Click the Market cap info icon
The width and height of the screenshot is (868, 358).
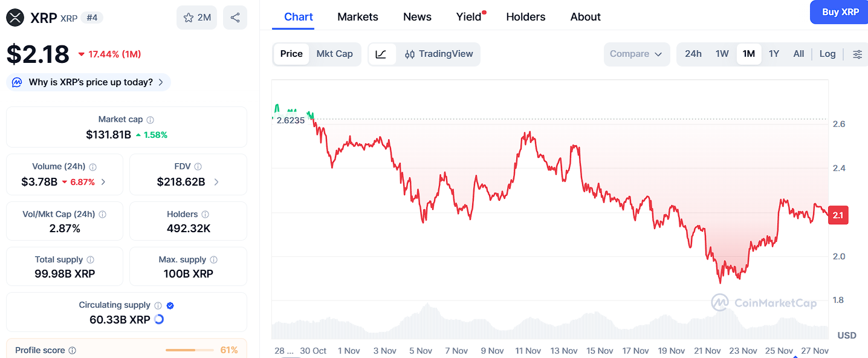pyautogui.click(x=151, y=120)
